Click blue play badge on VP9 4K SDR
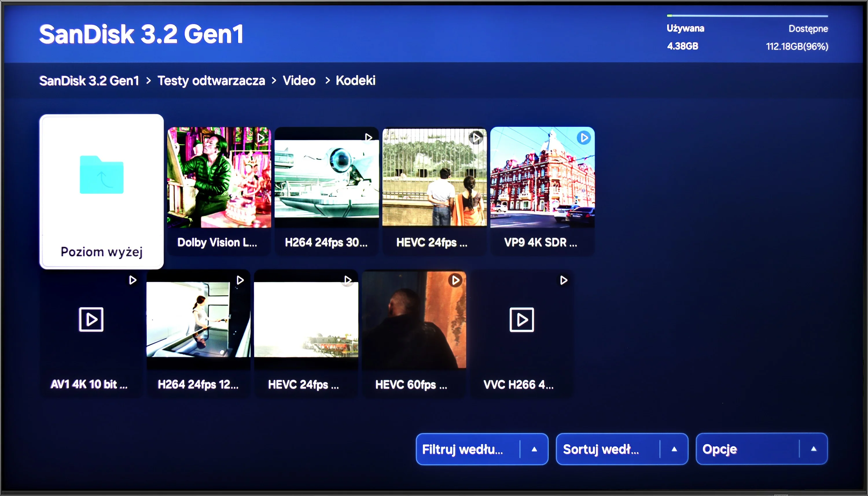868x496 pixels. [584, 138]
